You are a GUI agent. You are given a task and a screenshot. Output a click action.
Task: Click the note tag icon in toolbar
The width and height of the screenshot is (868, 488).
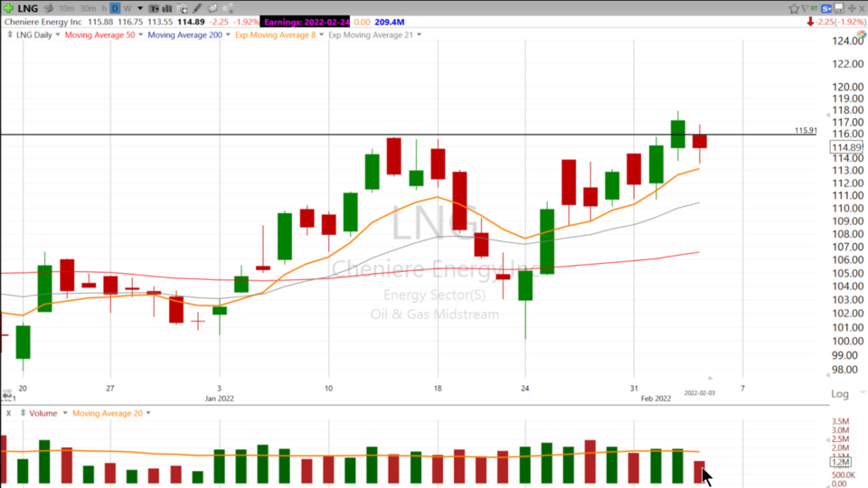tap(212, 8)
